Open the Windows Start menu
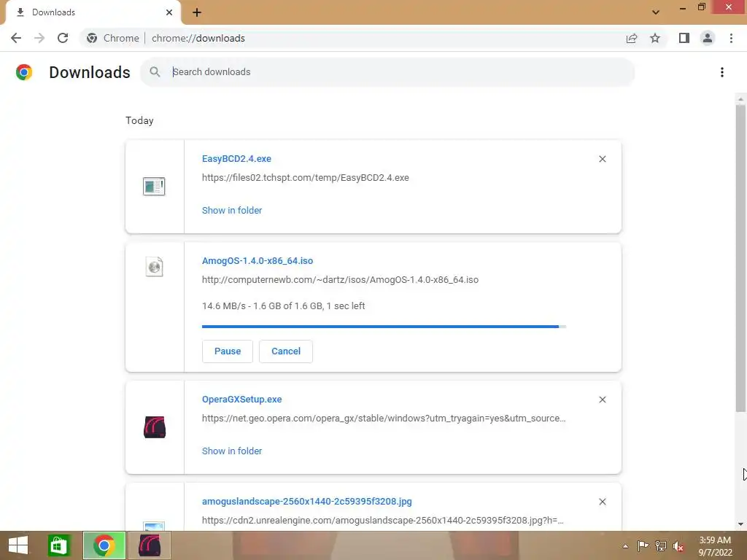 point(18,545)
